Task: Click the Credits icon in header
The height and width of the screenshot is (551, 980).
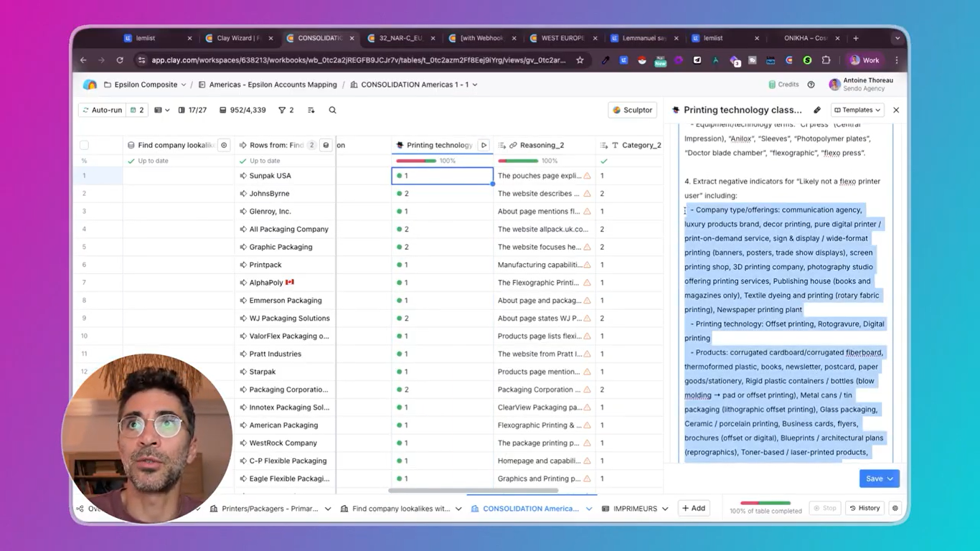Action: 772,85
